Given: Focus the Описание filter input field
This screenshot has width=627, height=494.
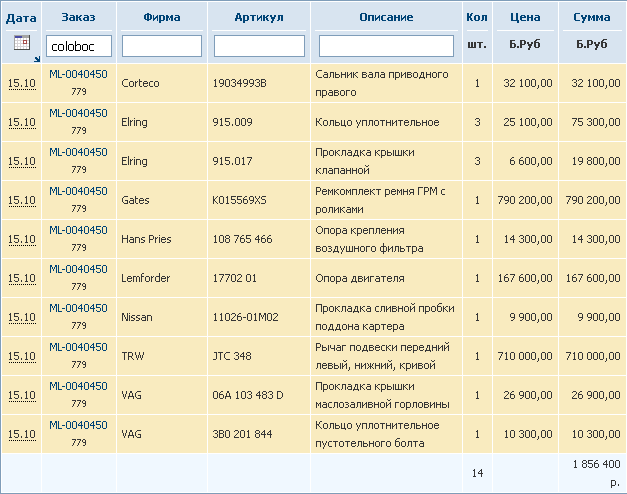Looking at the screenshot, I should pos(386,46).
